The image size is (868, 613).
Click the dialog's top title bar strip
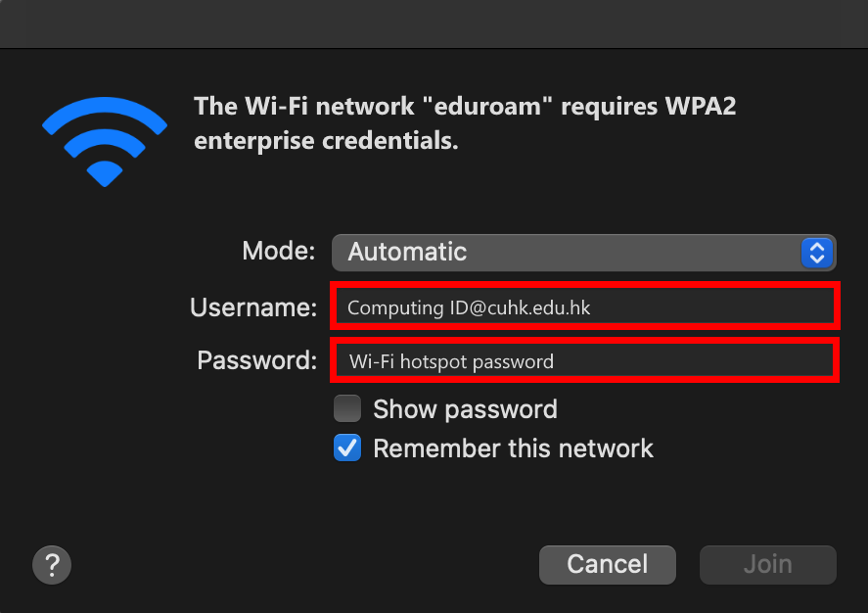point(434,24)
